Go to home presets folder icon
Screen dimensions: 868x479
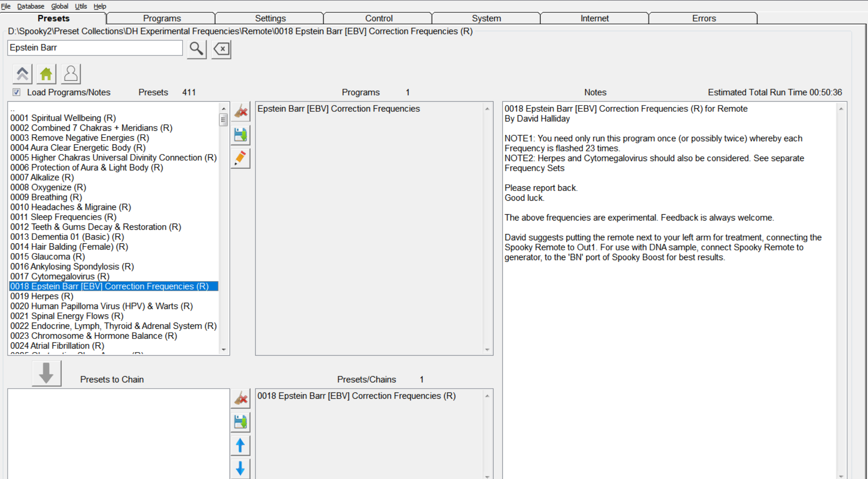pos(46,74)
